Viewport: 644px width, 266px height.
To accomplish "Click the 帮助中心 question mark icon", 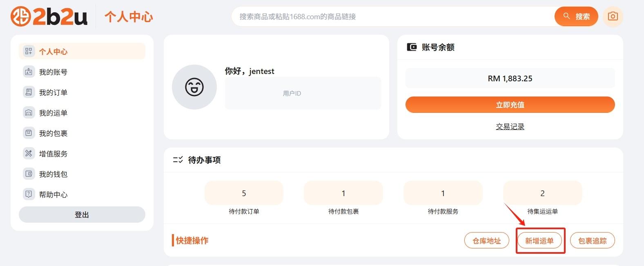I will [29, 194].
